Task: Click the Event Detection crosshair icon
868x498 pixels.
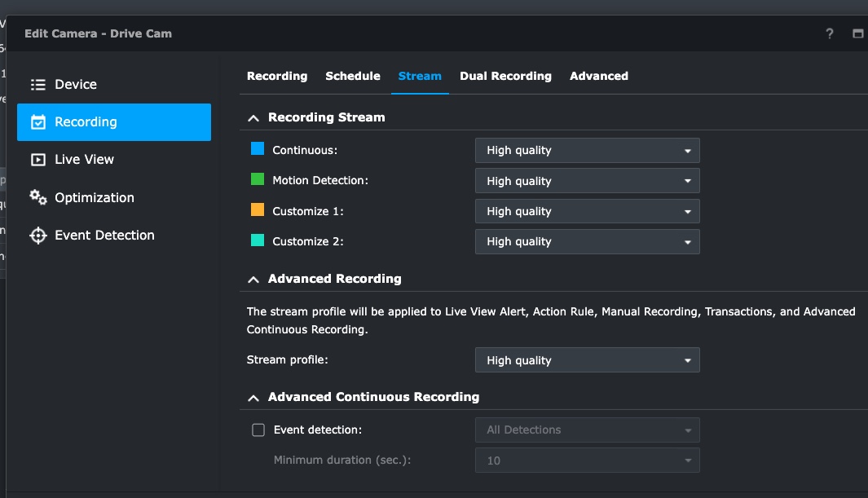Action: coord(37,236)
